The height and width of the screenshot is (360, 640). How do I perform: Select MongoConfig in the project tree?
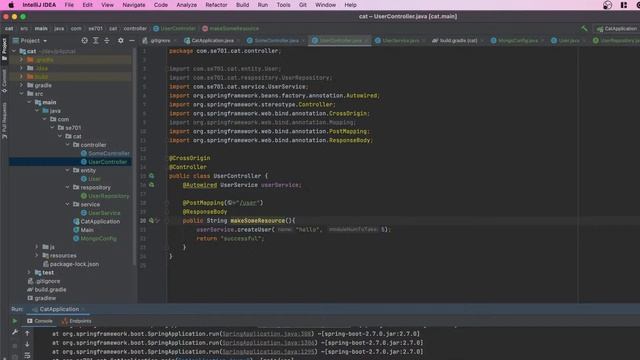tap(95, 238)
